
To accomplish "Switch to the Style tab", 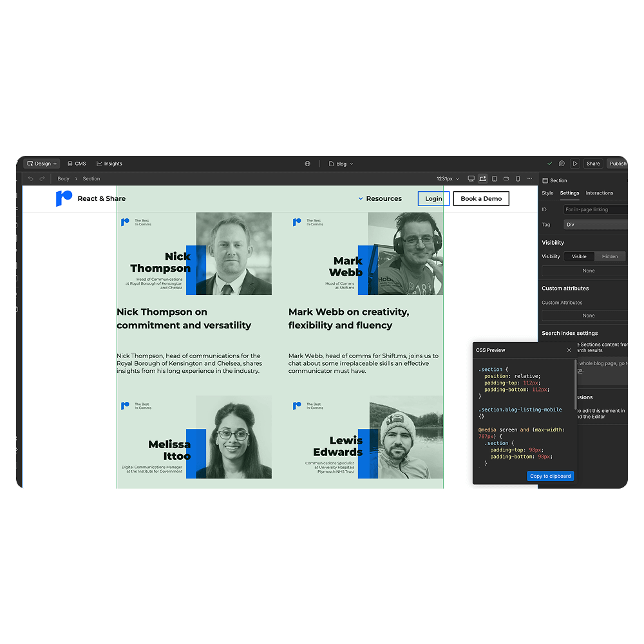I will 547,193.
